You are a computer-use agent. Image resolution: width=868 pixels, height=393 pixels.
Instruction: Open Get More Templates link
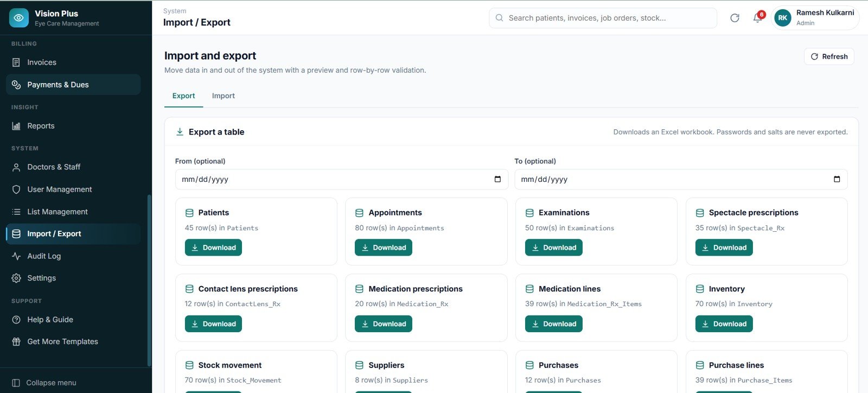73,341
